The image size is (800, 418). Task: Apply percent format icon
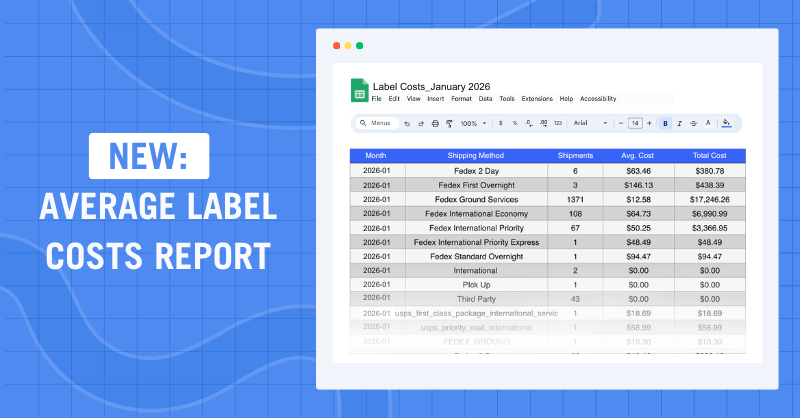coord(514,123)
